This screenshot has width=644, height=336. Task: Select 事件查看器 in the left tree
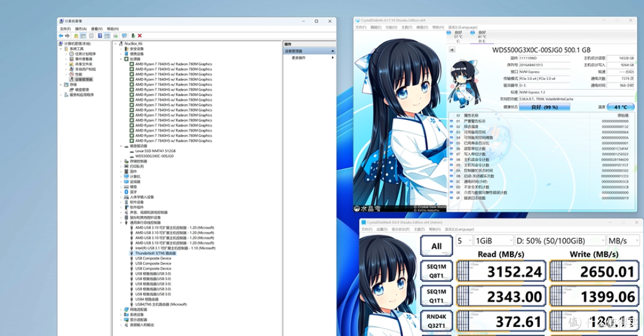(83, 59)
